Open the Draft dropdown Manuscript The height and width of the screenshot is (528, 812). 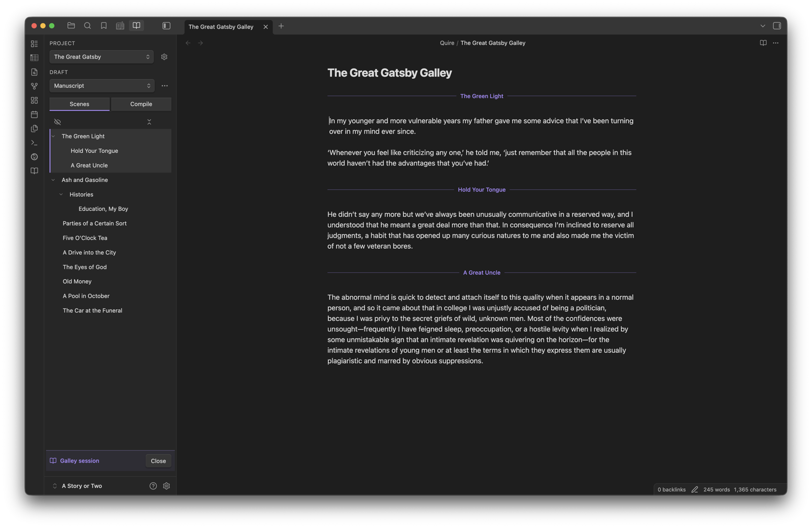(x=101, y=86)
